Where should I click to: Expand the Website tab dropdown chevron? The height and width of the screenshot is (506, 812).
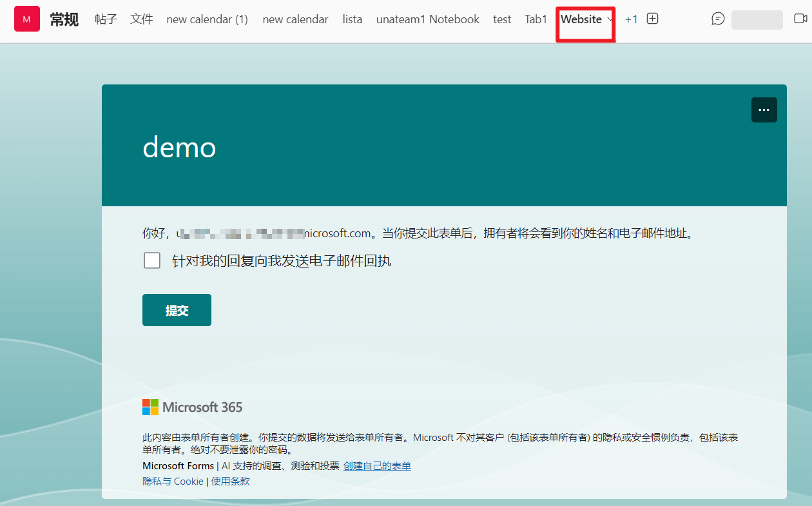point(610,19)
